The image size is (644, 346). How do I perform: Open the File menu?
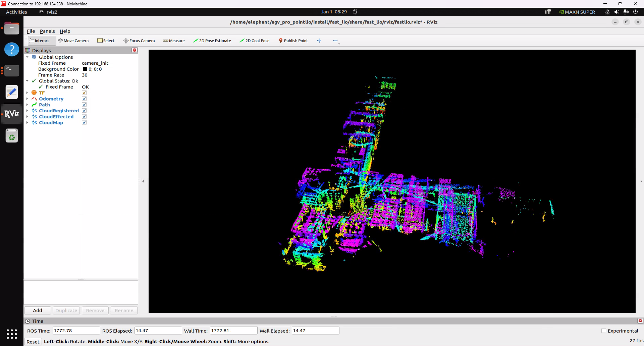[31, 31]
